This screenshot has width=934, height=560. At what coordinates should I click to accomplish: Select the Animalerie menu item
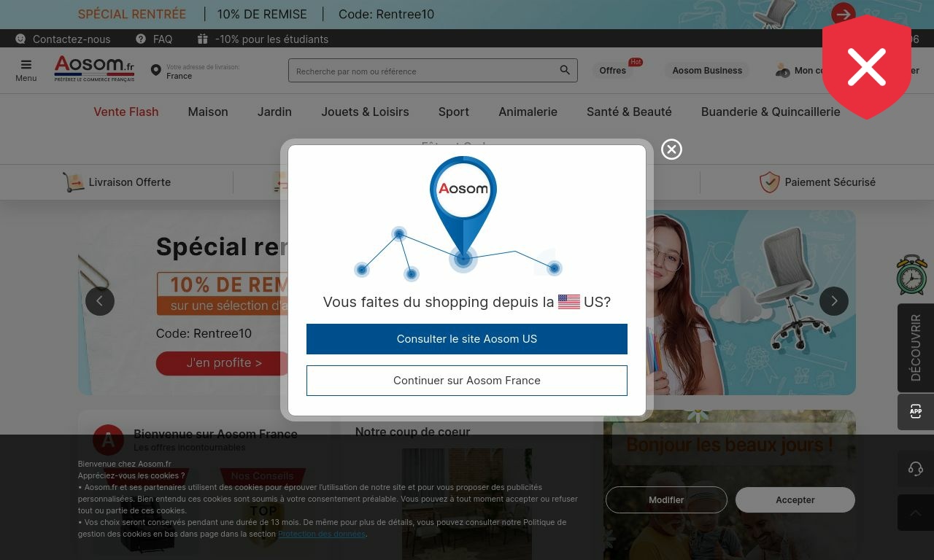[x=528, y=112]
